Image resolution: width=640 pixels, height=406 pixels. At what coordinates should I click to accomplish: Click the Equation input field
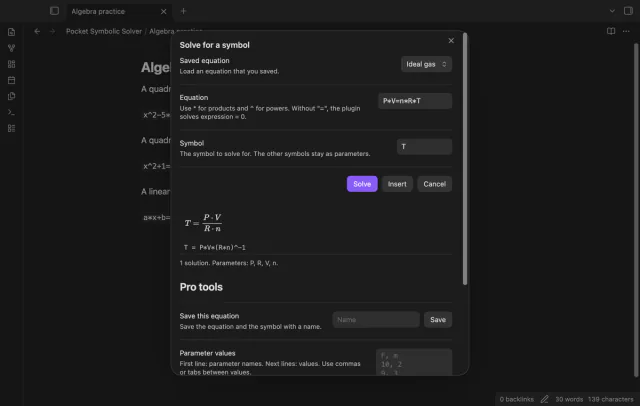415,101
